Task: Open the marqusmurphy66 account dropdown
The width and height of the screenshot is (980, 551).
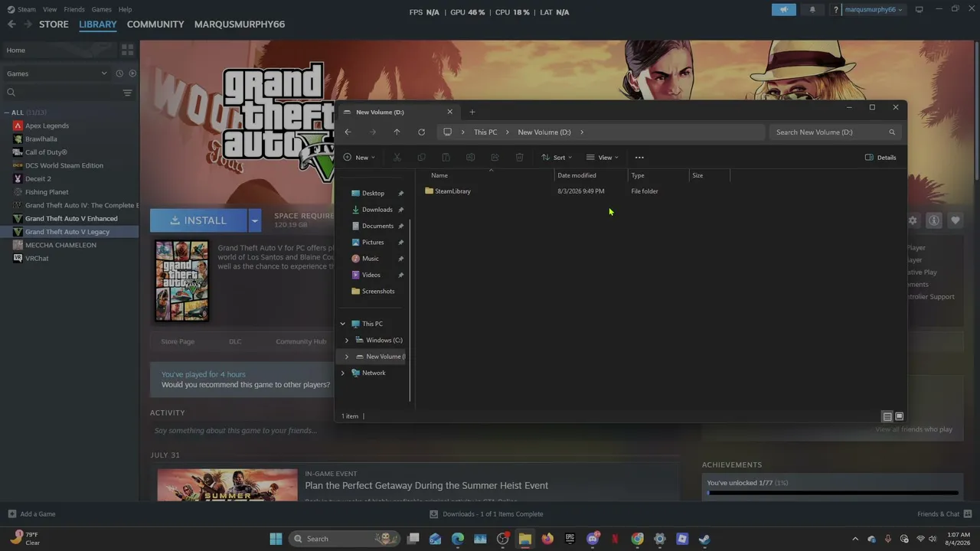Action: tap(872, 10)
